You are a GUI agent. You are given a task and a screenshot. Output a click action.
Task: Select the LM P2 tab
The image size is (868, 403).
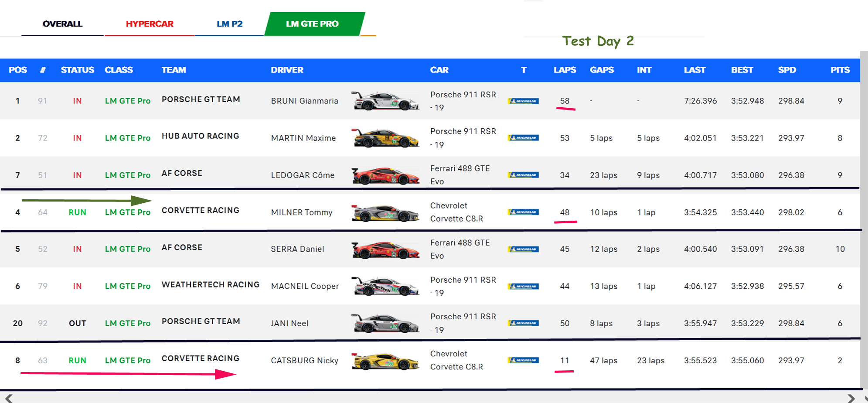tap(229, 24)
